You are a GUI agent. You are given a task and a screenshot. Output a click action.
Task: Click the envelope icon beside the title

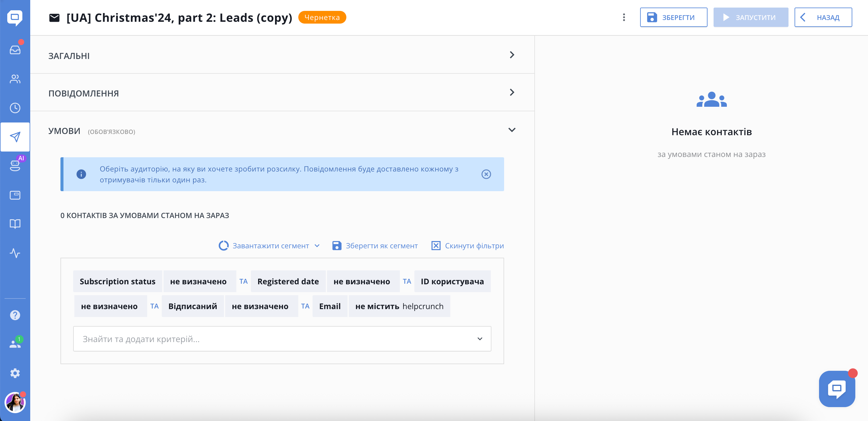coord(54,18)
